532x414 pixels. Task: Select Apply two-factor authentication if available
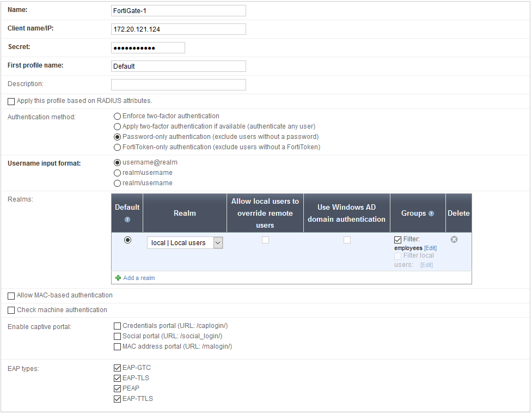click(118, 126)
